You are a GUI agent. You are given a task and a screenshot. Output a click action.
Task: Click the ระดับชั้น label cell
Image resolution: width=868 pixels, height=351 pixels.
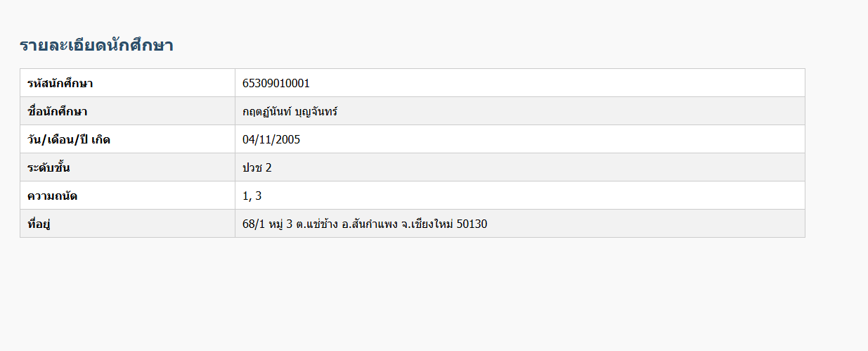[x=128, y=167]
